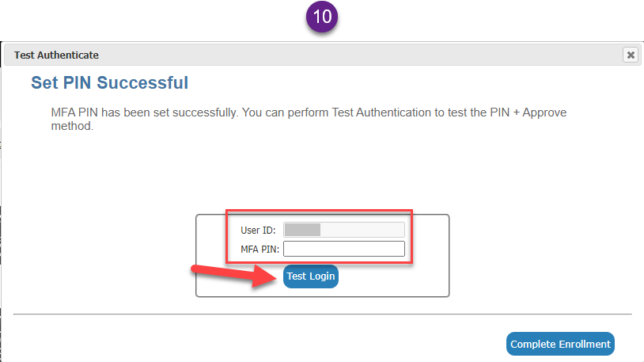The height and width of the screenshot is (362, 644).
Task: Click empty title bar area beside the title
Action: pos(356,55)
